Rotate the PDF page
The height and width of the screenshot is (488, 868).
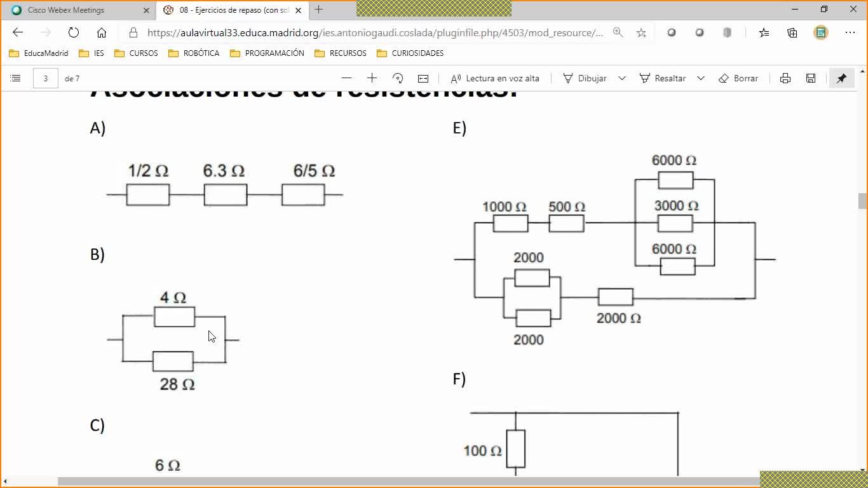[398, 78]
